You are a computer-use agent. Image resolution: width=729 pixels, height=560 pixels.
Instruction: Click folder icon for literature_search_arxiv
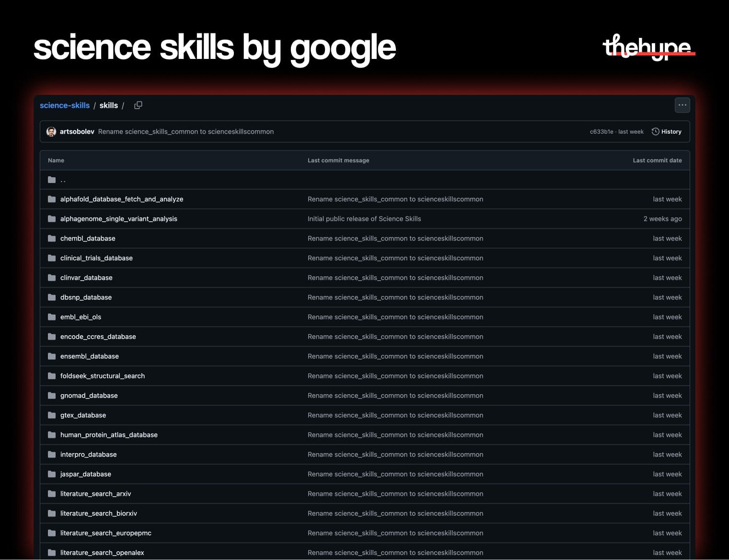coord(52,494)
